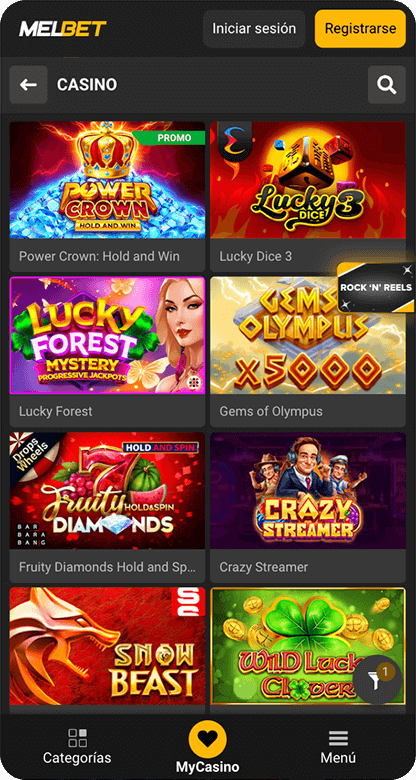Click the Fruity Diamonds Hold and Spin title
The height and width of the screenshot is (780, 416).
(x=107, y=567)
